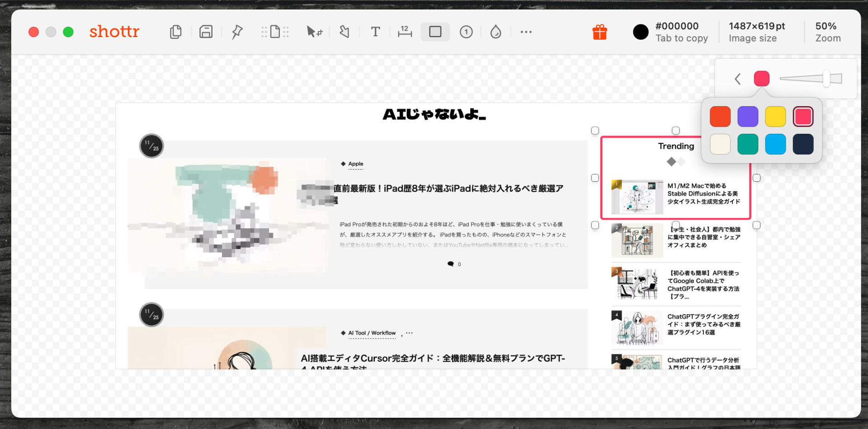The image size is (868, 429).
Task: Select the rectangle shape tool
Action: click(x=435, y=32)
